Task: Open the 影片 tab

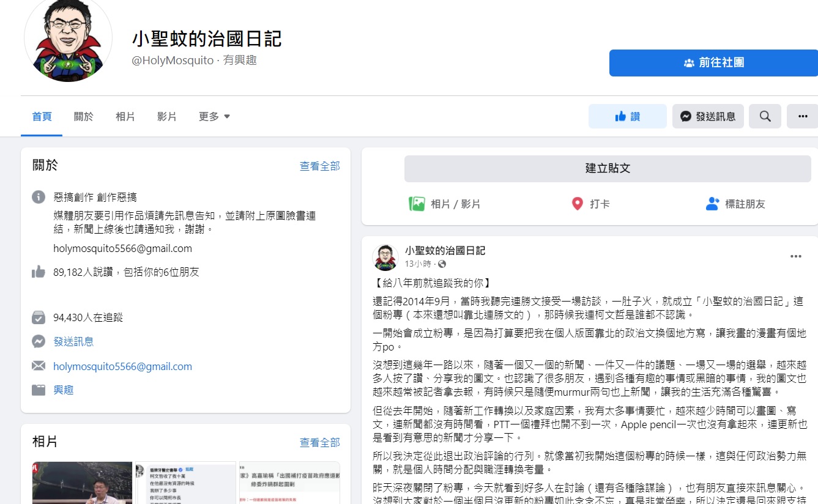Action: 166,116
